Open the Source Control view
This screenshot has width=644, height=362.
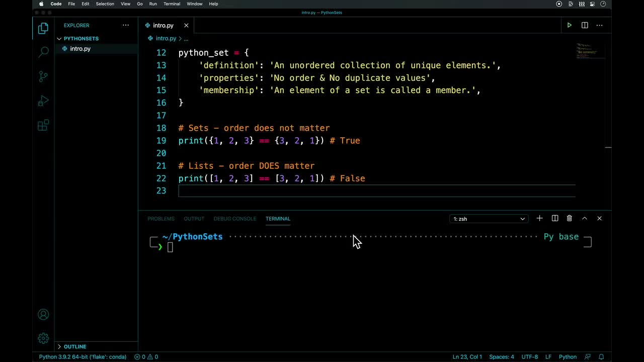[43, 76]
